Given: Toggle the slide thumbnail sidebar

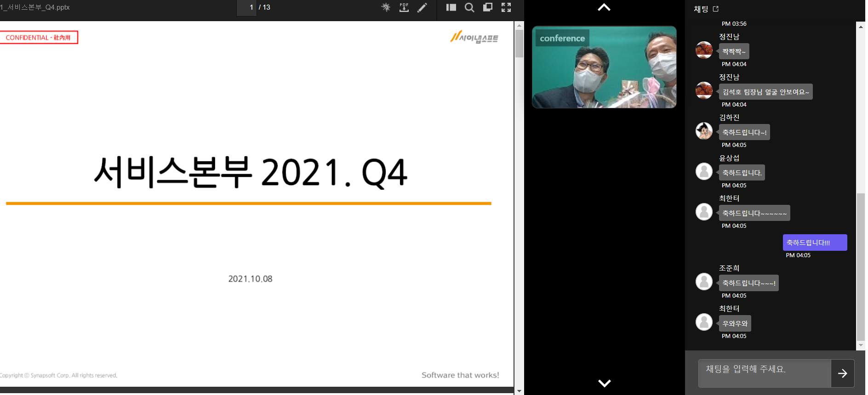Looking at the screenshot, I should [451, 7].
